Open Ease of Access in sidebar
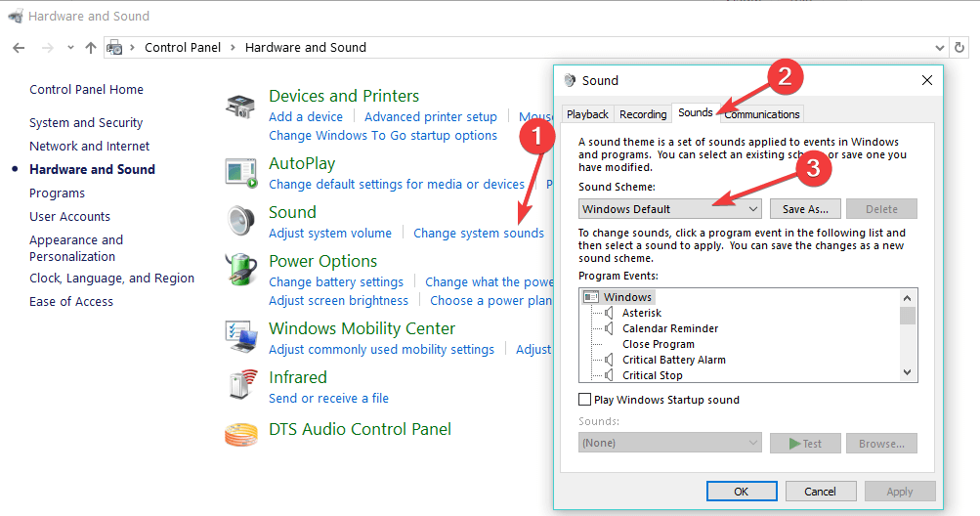This screenshot has height=516, width=980. (x=71, y=301)
